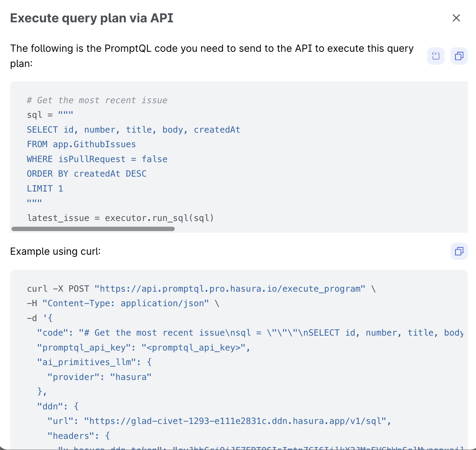
Task: Click the line "LIMIT 1"
Action: 45,188
